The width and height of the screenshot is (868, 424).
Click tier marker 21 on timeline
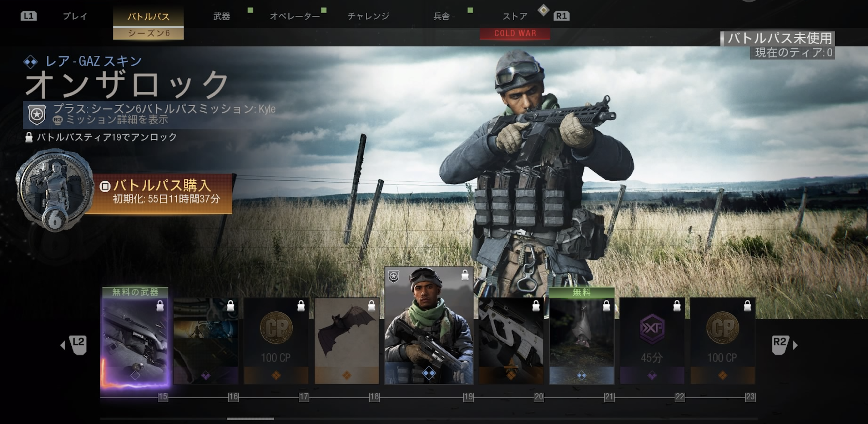(x=609, y=397)
